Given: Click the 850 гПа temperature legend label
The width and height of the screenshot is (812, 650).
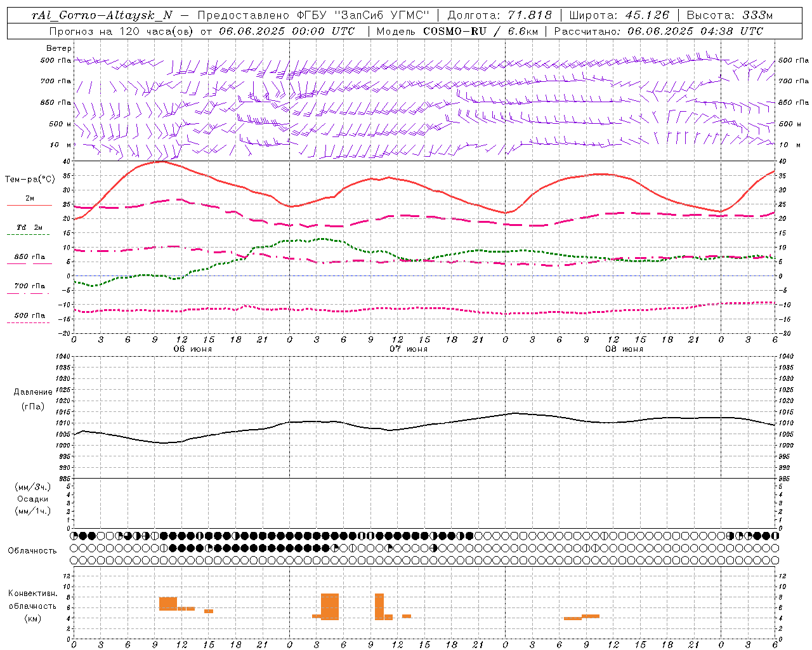Looking at the screenshot, I should click(30, 257).
